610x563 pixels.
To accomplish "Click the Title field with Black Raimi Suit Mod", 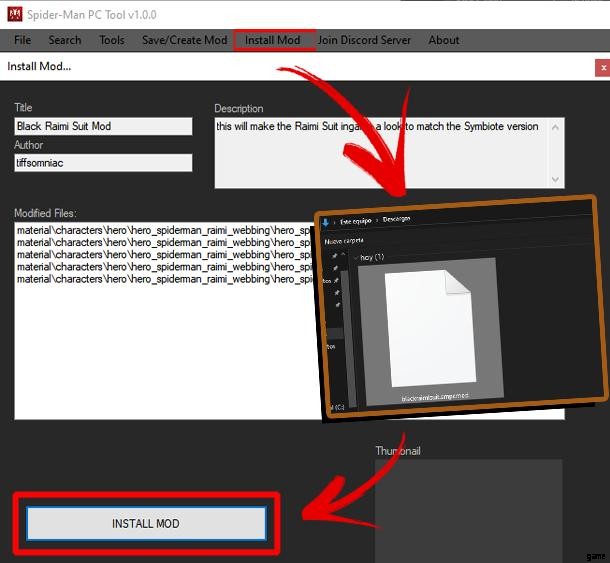I will [103, 126].
